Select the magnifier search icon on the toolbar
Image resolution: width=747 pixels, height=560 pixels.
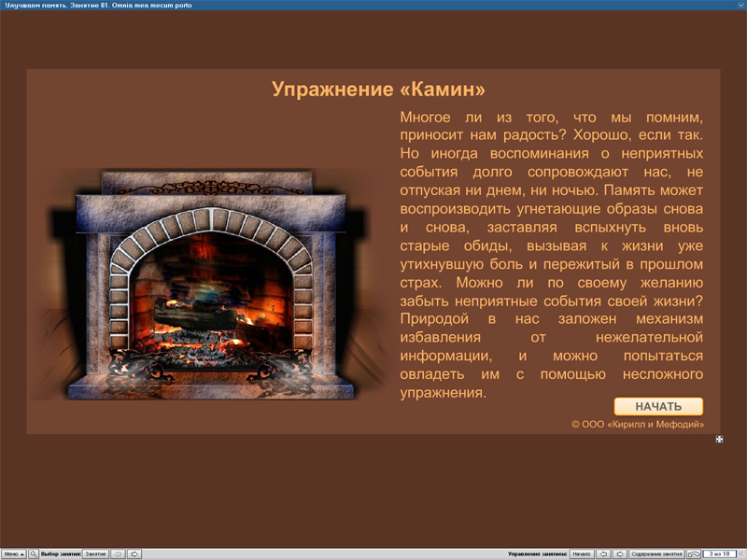coord(34,553)
